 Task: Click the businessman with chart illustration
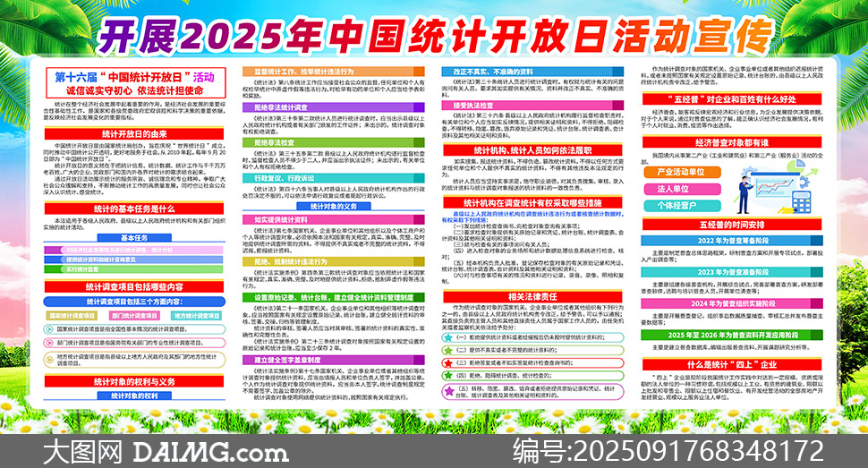(778, 187)
